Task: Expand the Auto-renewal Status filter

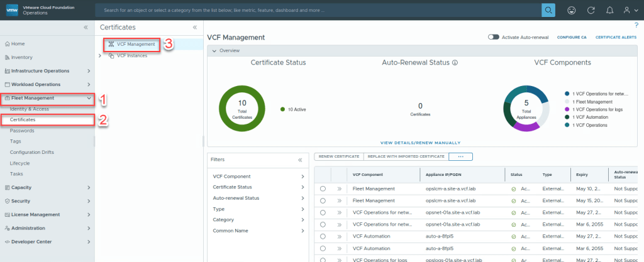Action: click(x=303, y=198)
